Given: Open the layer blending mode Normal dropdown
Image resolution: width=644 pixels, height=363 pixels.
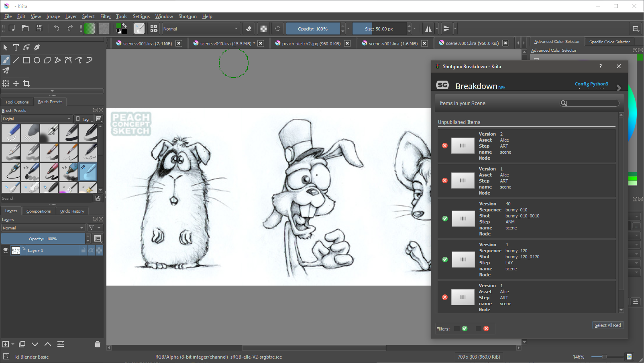Looking at the screenshot, I should tap(43, 228).
